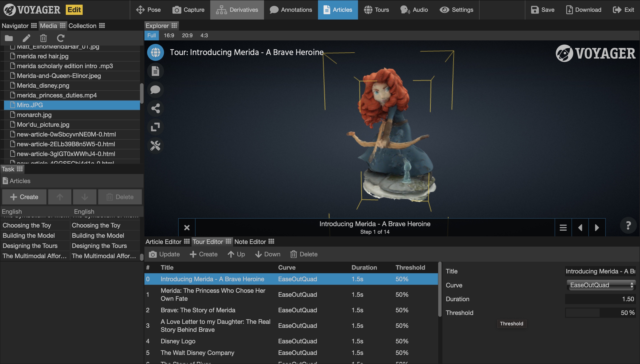640x364 pixels.
Task: Click the trash icon in Media toolbar
Action: (43, 38)
